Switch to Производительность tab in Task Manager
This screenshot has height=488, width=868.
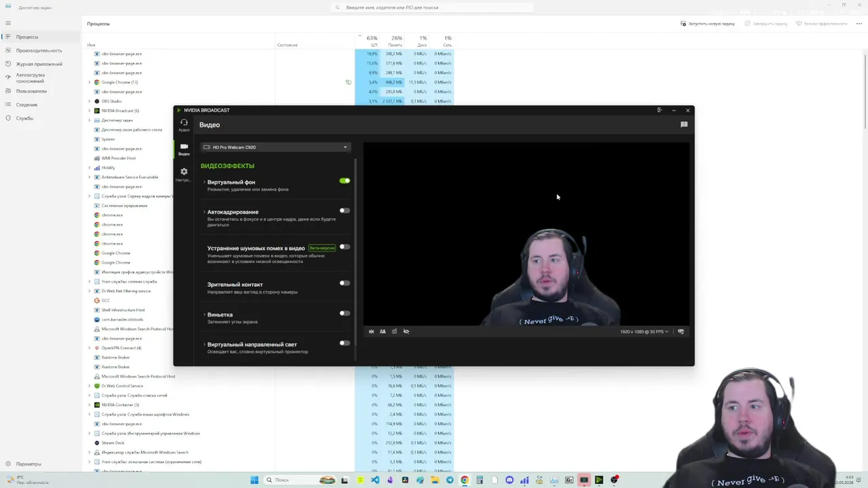pos(41,50)
